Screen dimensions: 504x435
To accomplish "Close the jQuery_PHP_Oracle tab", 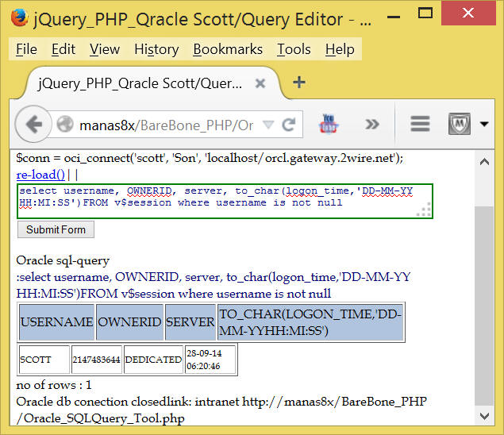I will point(260,83).
